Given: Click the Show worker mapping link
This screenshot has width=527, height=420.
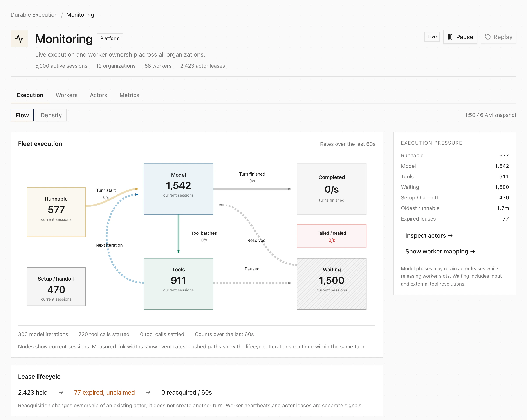Looking at the screenshot, I should pos(440,251).
